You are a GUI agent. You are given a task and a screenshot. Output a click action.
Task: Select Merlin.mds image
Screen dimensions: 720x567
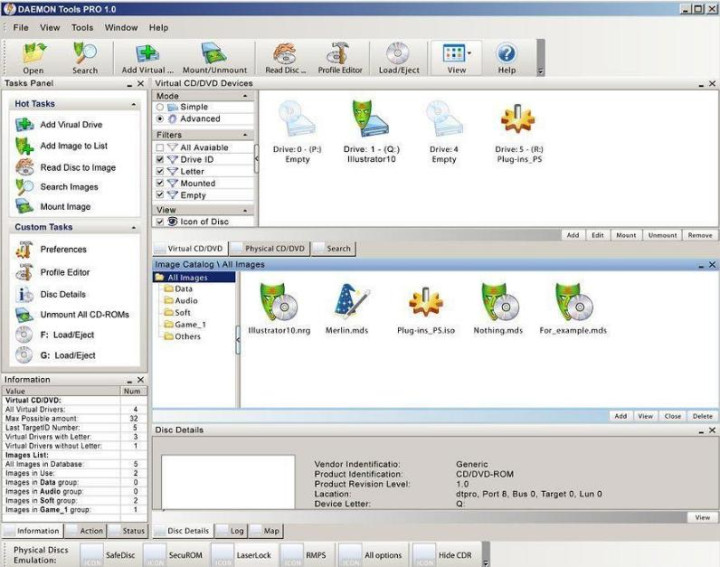coord(347,309)
